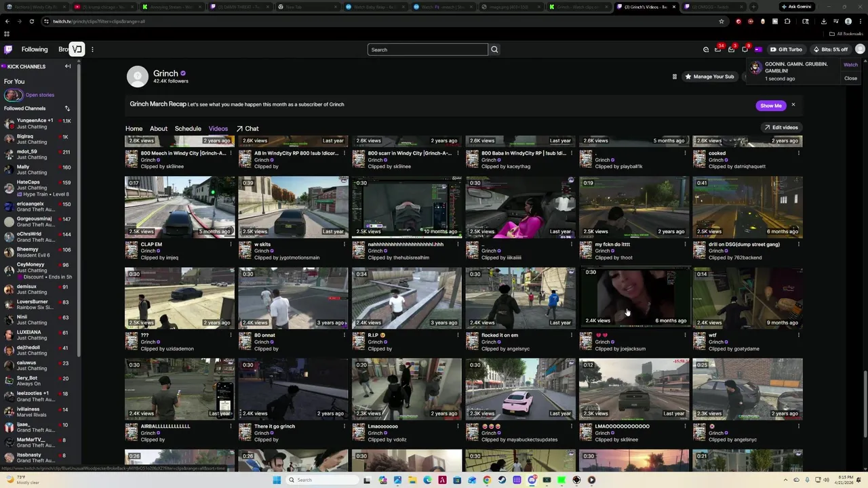Click Show Me on the recap banner
The image size is (868, 488).
[770, 106]
